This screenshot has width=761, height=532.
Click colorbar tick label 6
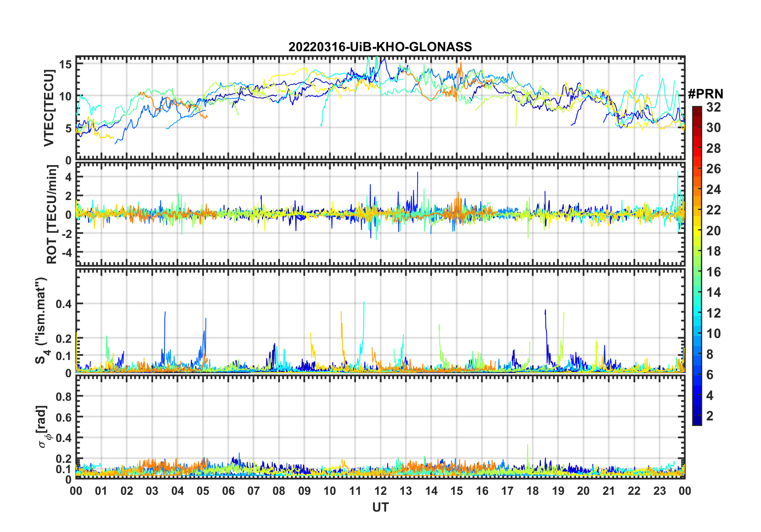click(710, 375)
